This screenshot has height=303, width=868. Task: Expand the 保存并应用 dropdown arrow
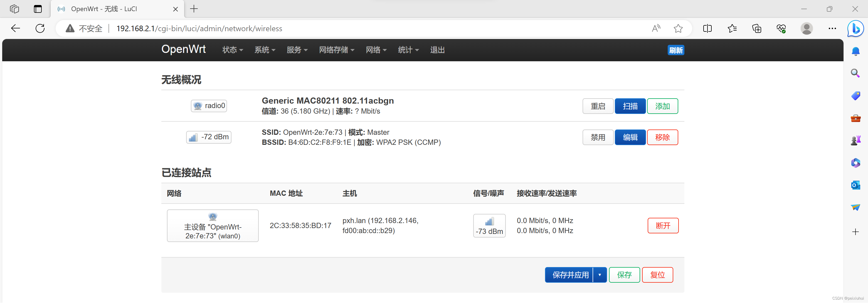pyautogui.click(x=600, y=275)
